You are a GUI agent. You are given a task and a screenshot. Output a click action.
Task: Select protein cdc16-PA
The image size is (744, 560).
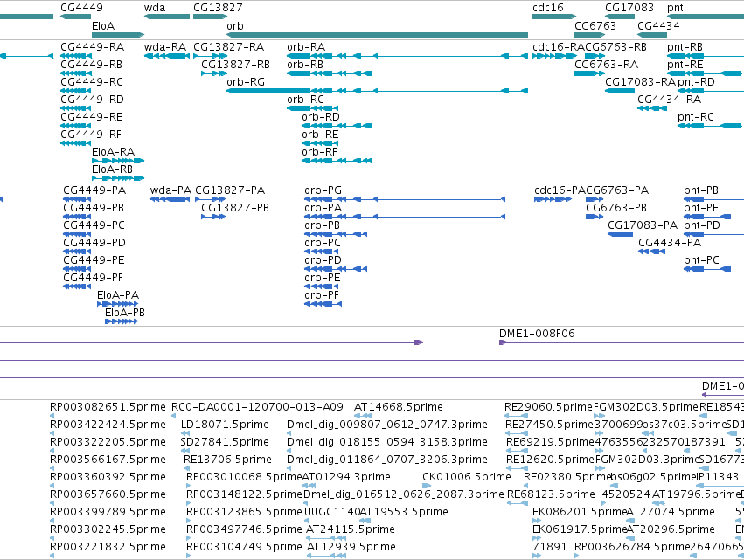coord(560,190)
